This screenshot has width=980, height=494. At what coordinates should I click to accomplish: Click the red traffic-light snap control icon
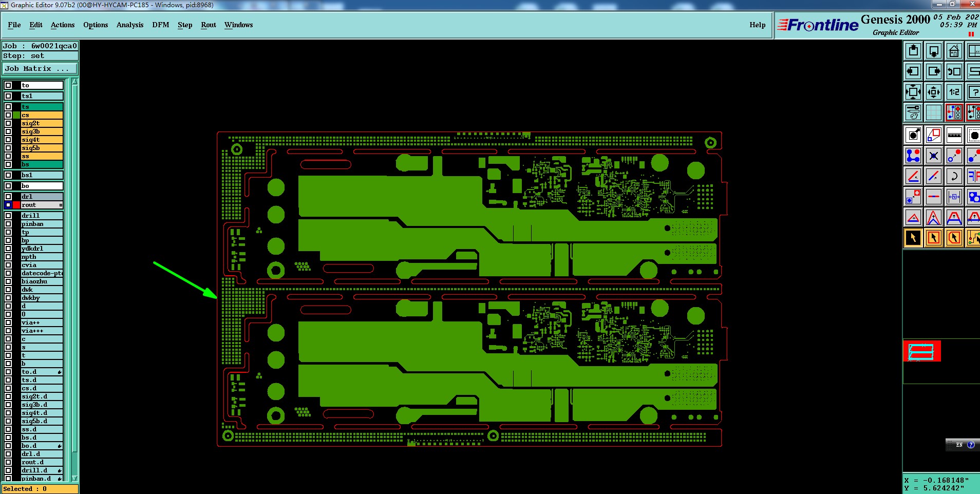click(954, 112)
